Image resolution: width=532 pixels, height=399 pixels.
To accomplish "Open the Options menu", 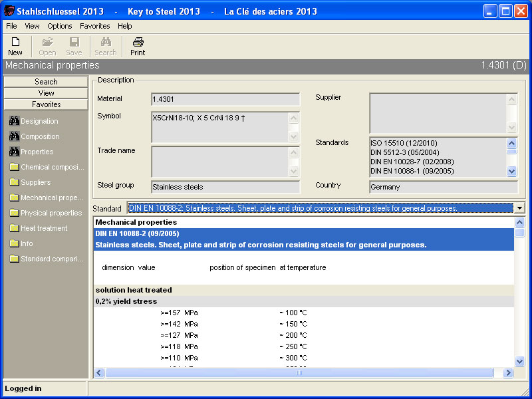I will click(x=60, y=26).
